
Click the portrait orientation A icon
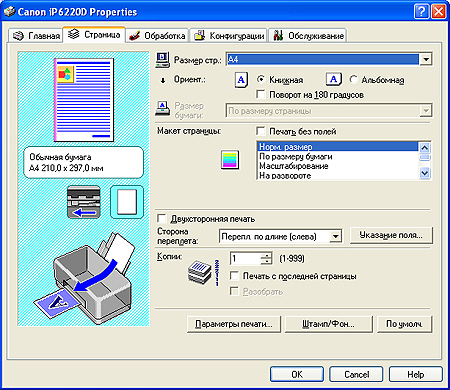point(241,80)
